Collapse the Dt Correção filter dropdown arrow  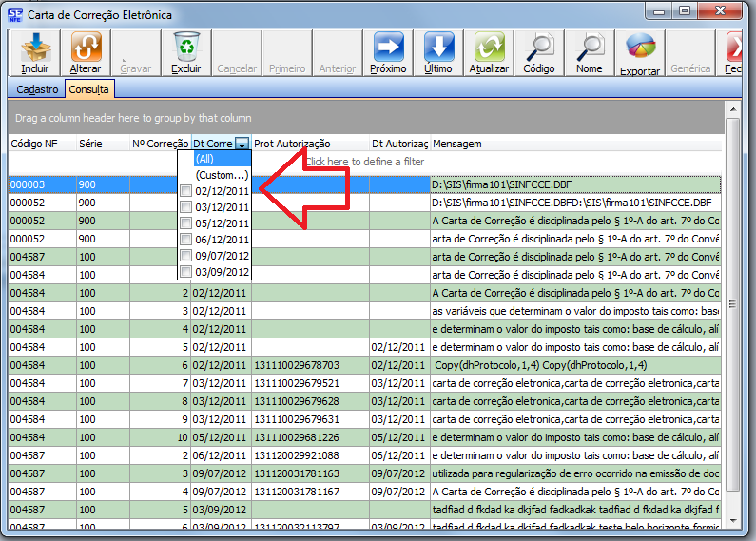pos(242,144)
